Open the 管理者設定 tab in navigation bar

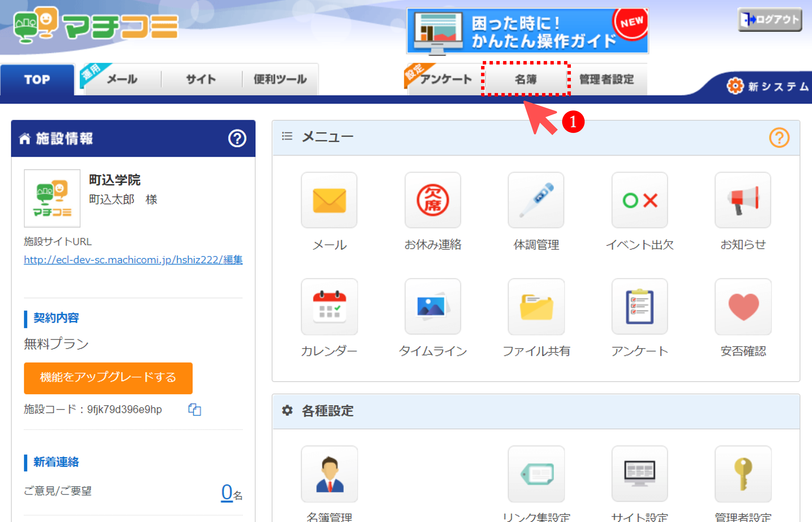click(x=607, y=79)
